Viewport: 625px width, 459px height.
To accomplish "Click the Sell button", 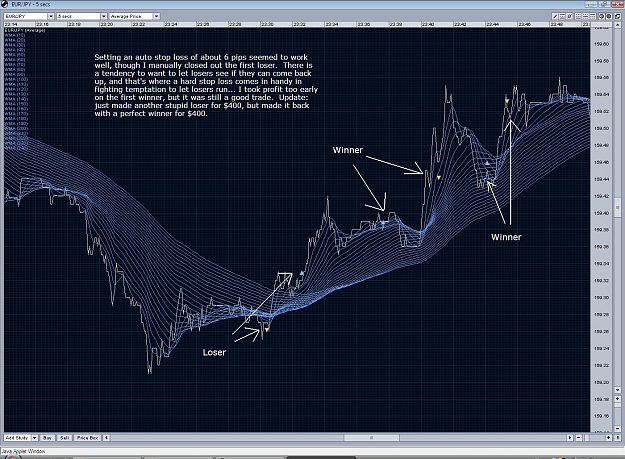I will (x=65, y=438).
